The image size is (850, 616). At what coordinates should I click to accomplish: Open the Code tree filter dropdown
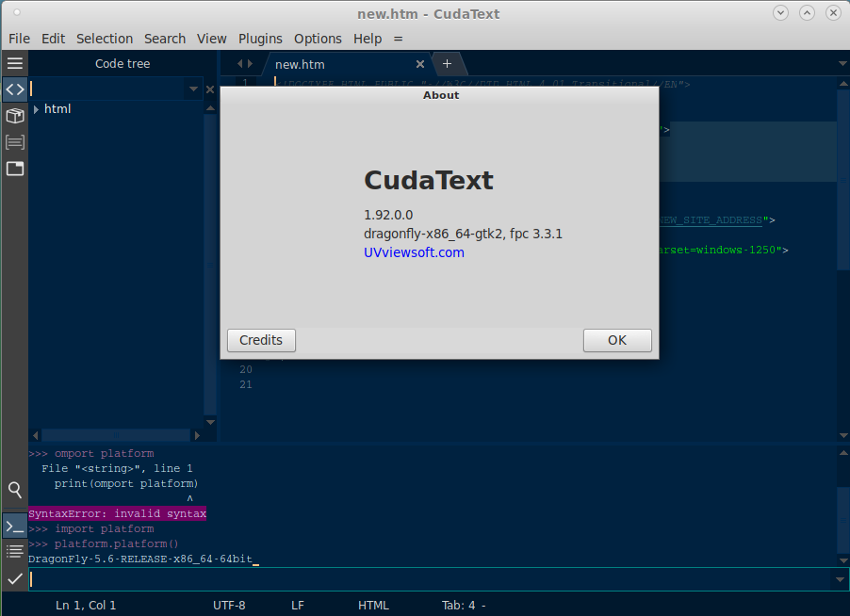[x=194, y=89]
